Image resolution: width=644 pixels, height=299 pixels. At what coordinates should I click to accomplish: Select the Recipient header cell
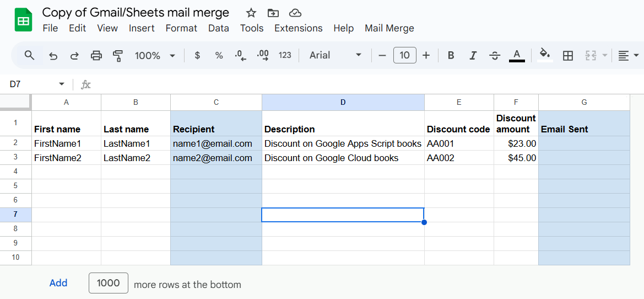(217, 124)
